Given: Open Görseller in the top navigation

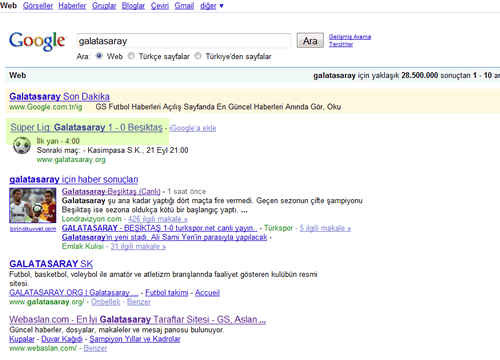Looking at the screenshot, I should [x=38, y=6].
